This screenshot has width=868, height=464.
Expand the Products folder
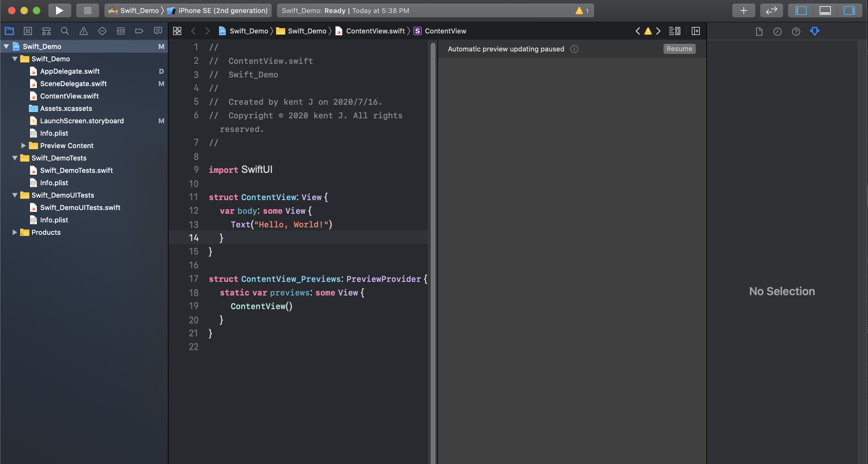pos(15,232)
